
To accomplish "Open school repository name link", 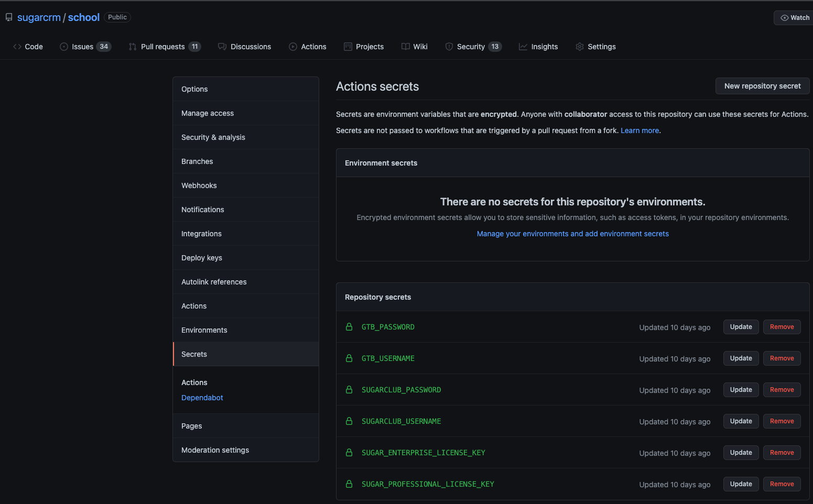I will pos(84,17).
